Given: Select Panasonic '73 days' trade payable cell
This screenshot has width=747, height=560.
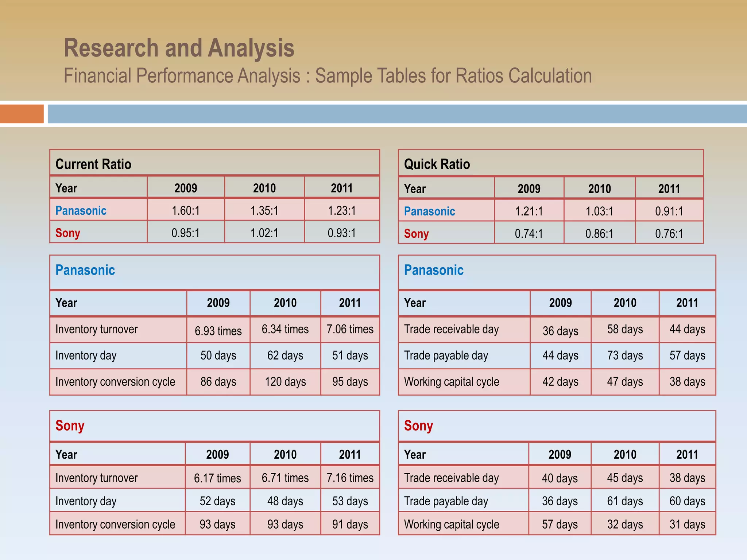Looking at the screenshot, I should click(x=625, y=355).
